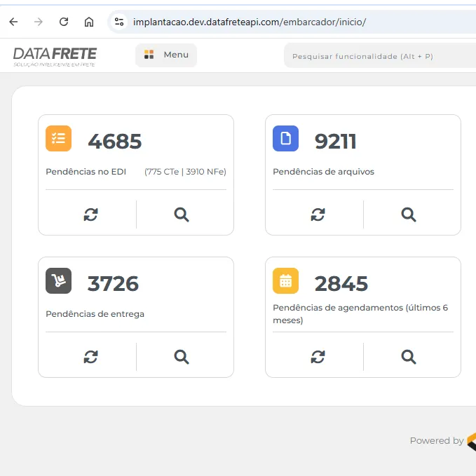
Task: Click the blue file document icon
Action: pos(285,139)
